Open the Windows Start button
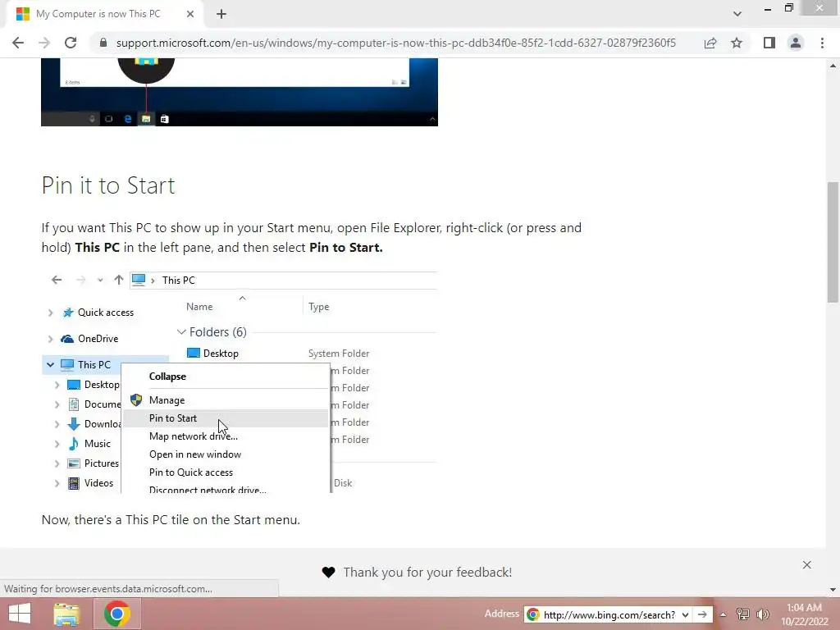840x630 pixels. click(20, 614)
